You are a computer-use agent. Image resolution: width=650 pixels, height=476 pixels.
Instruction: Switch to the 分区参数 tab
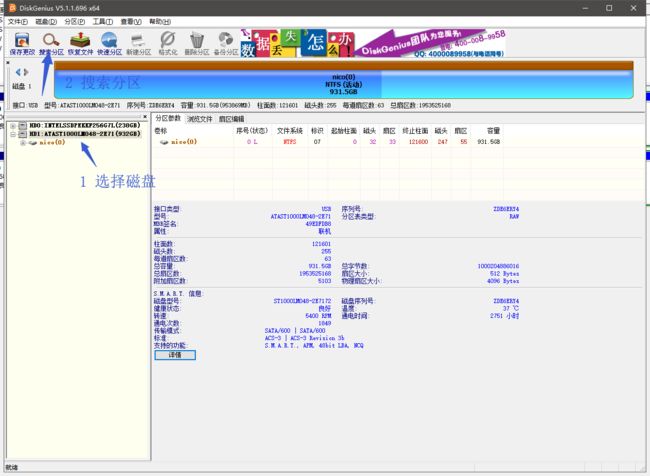[x=168, y=119]
